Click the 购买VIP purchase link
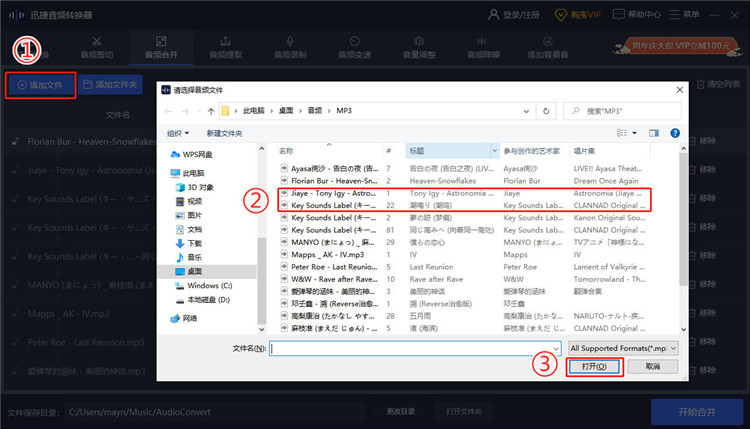The width and height of the screenshot is (750, 429). click(577, 15)
